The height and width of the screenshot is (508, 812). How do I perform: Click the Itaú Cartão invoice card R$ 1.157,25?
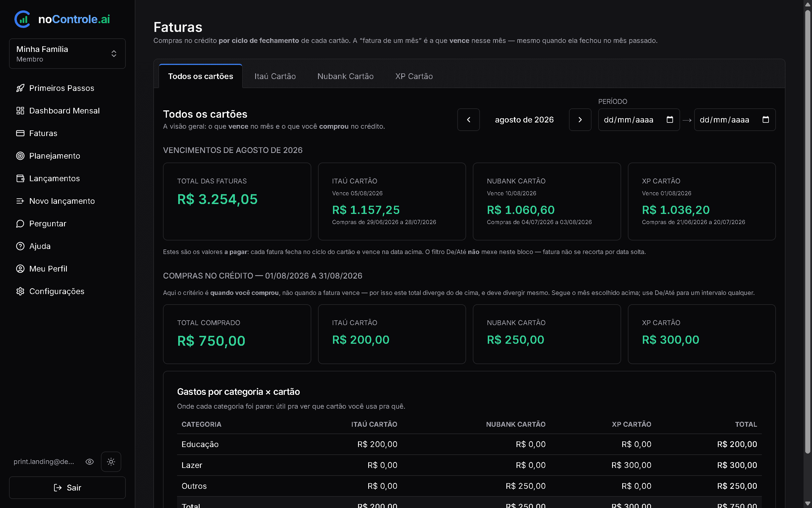[392, 202]
